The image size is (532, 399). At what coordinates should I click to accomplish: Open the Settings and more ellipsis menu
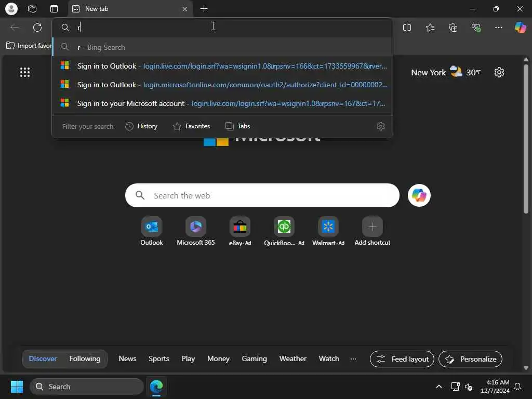(x=498, y=28)
